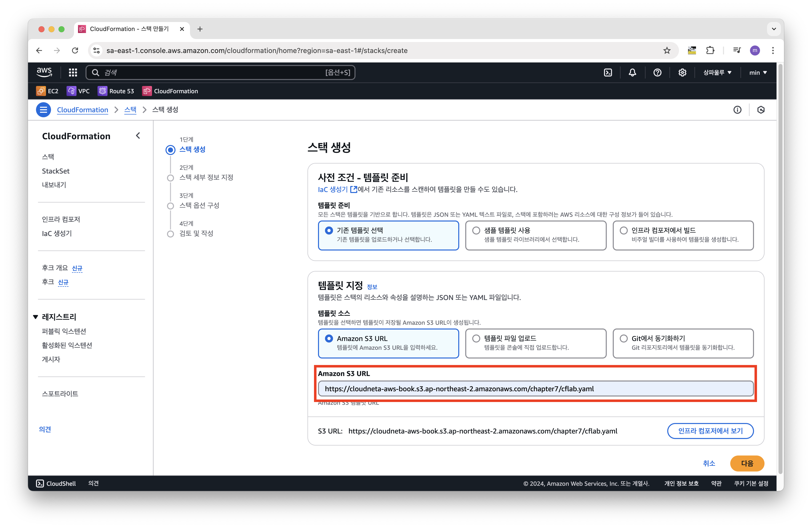
Task: Toggle the CloudFormation hamburger navigation menu
Action: [43, 110]
